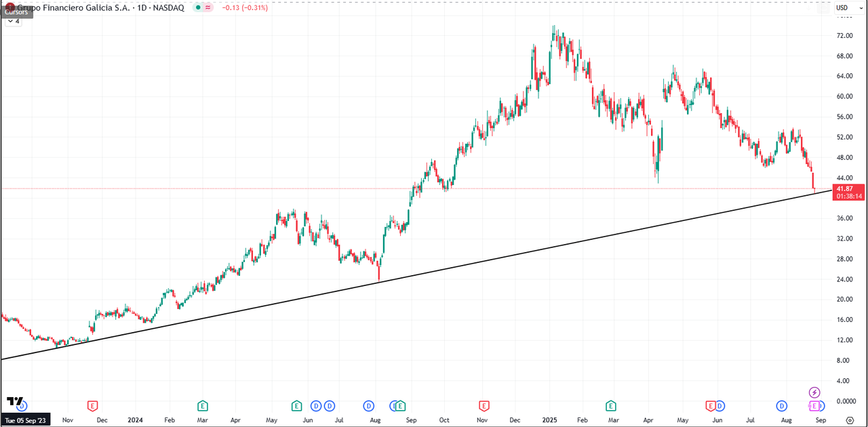Click the 56.00 price axis label

tap(844, 117)
